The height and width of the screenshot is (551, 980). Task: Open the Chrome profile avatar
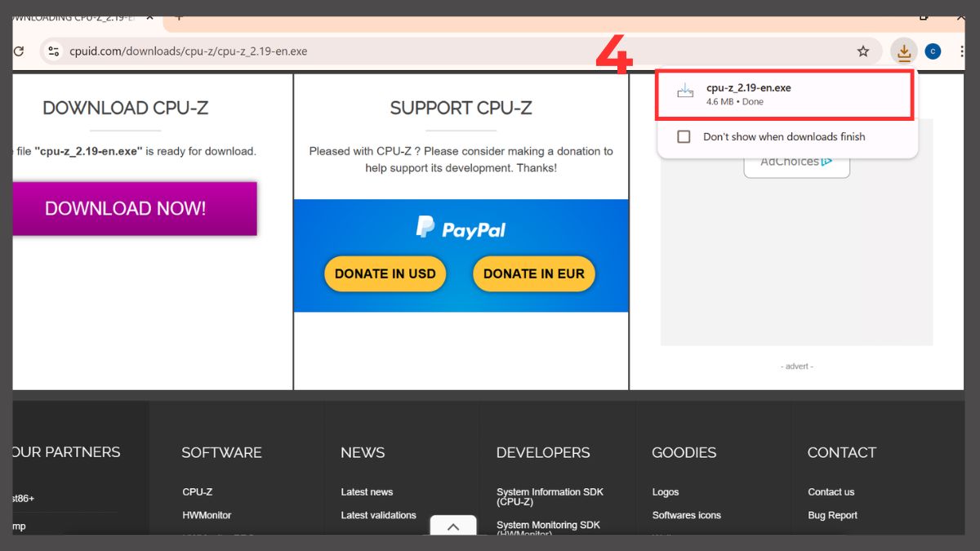pyautogui.click(x=933, y=51)
